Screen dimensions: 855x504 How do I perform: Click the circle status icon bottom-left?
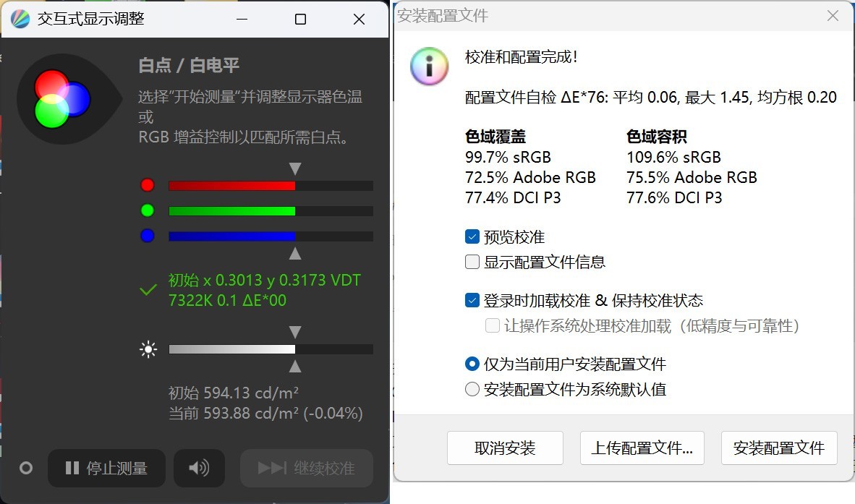pyautogui.click(x=25, y=469)
